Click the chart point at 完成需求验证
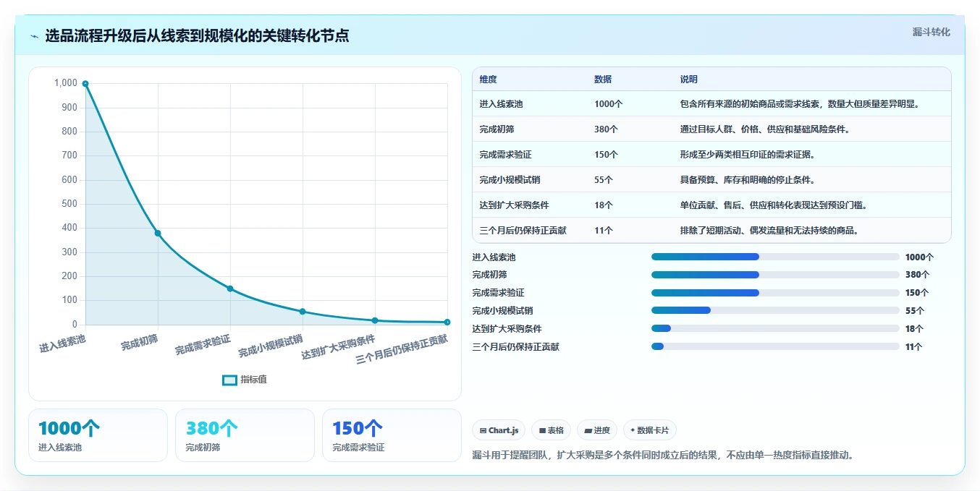The width and height of the screenshot is (980, 491). click(x=230, y=289)
